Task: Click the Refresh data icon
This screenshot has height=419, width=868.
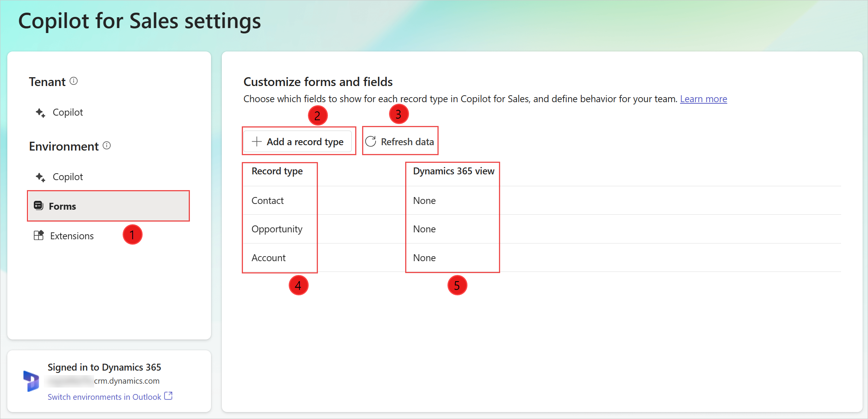Action: click(x=371, y=141)
